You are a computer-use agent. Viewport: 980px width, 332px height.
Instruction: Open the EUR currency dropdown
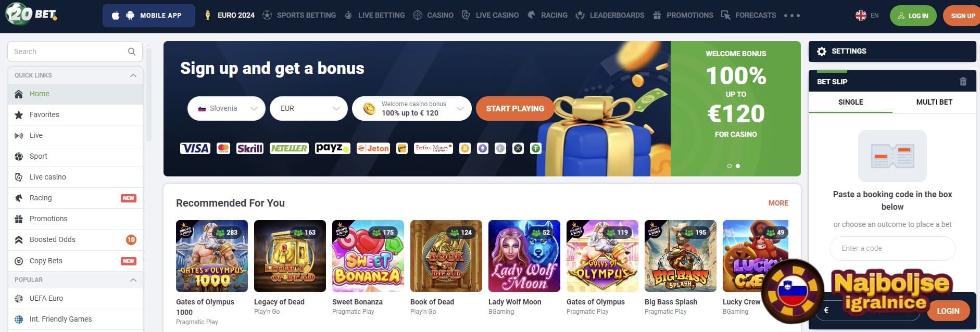309,108
